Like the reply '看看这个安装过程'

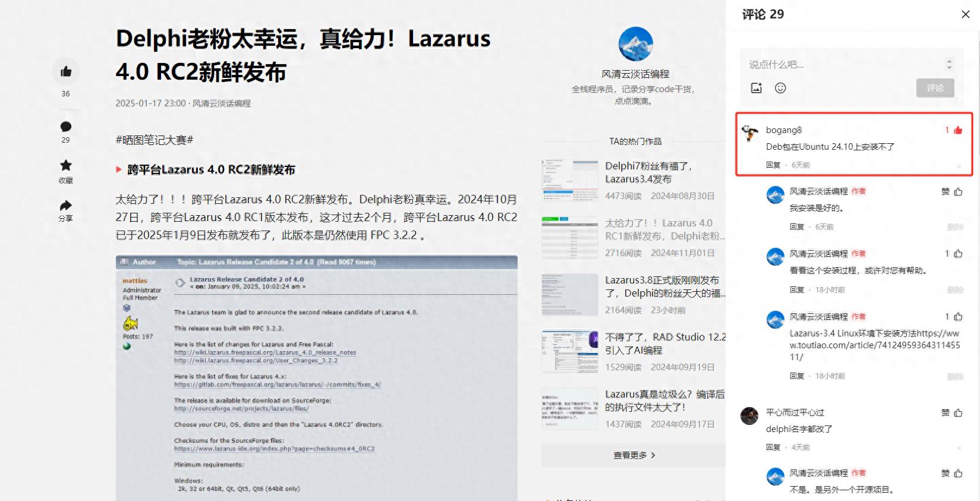pyautogui.click(x=958, y=254)
